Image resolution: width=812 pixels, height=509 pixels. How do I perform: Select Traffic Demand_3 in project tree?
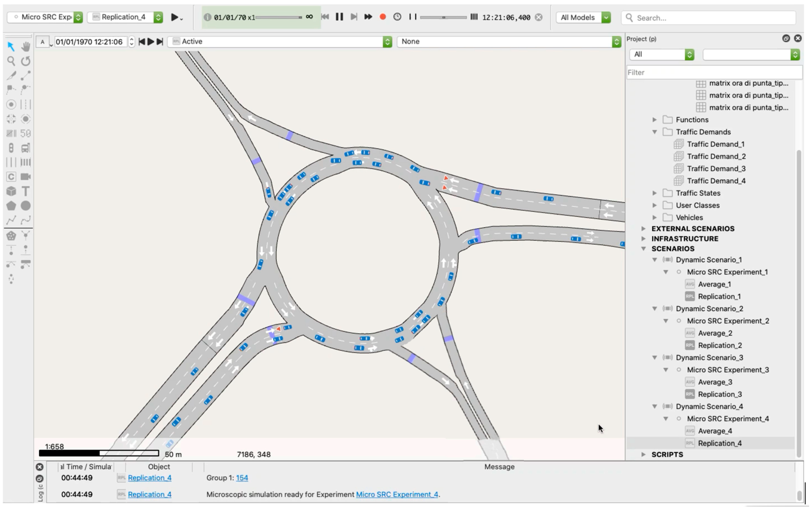click(716, 169)
